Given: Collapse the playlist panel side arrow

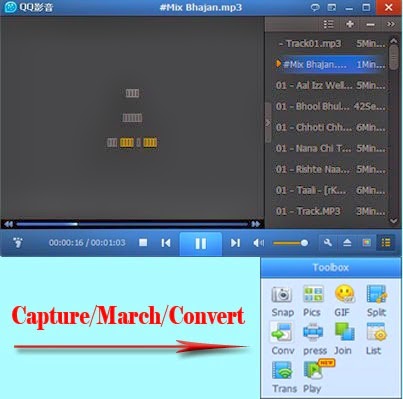Looking at the screenshot, I should coord(268,123).
